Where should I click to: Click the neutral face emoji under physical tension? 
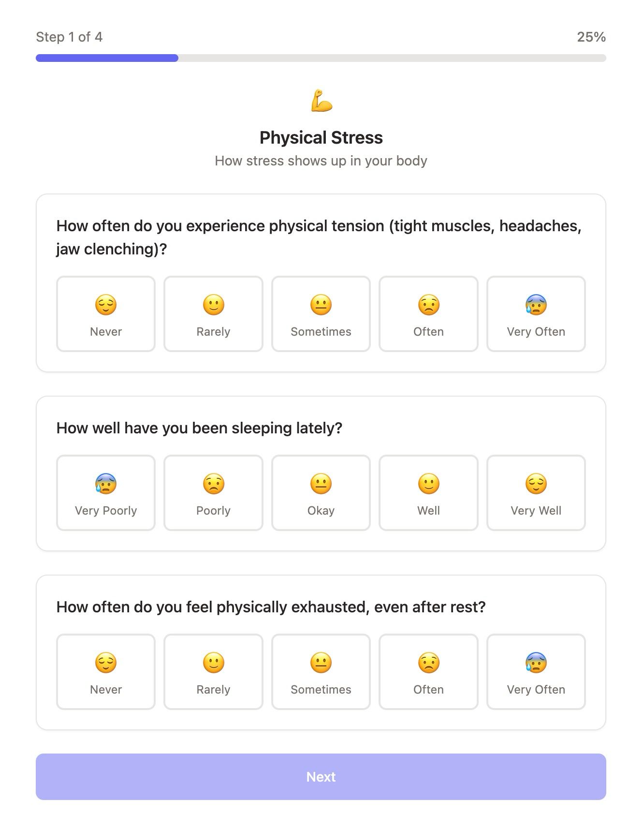(321, 305)
